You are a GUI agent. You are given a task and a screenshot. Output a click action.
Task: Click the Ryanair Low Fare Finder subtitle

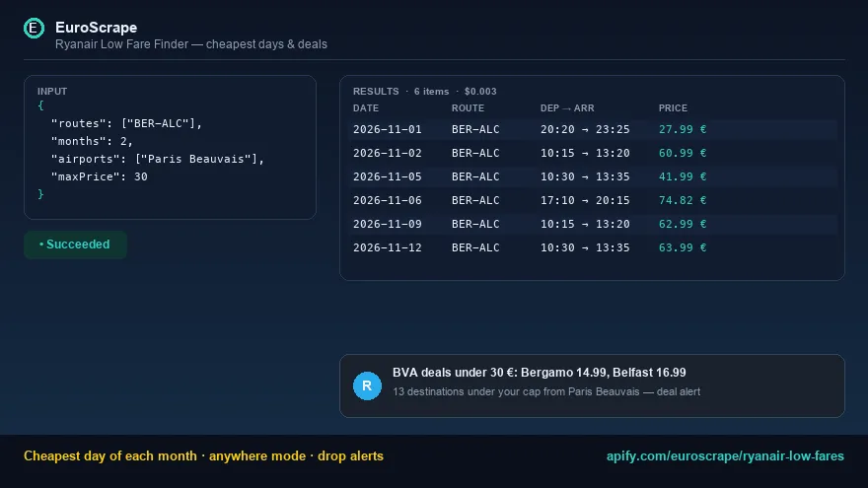pyautogui.click(x=191, y=44)
